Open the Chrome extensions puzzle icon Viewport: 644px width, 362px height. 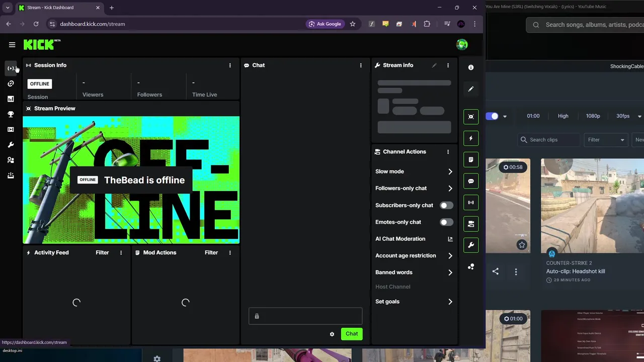pyautogui.click(x=427, y=24)
